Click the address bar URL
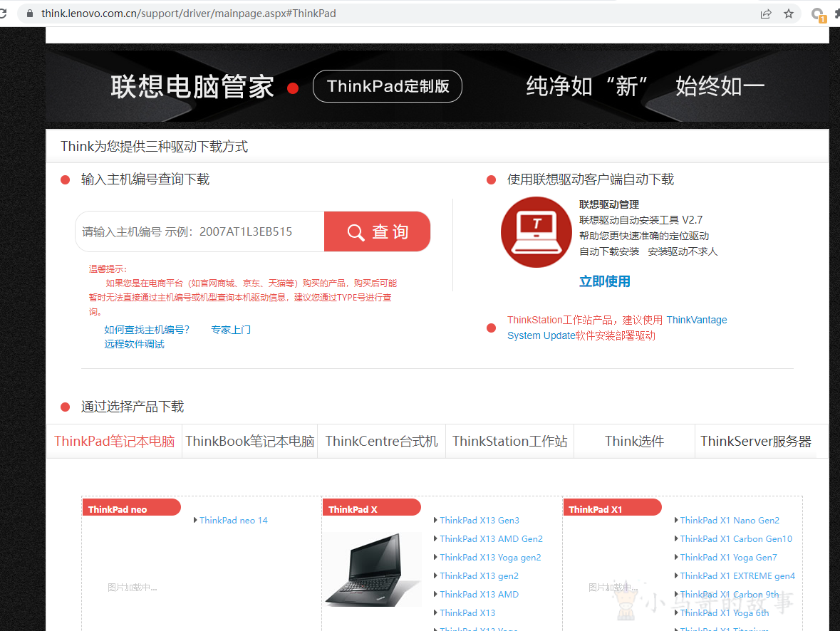Image resolution: width=840 pixels, height=631 pixels. tap(189, 14)
